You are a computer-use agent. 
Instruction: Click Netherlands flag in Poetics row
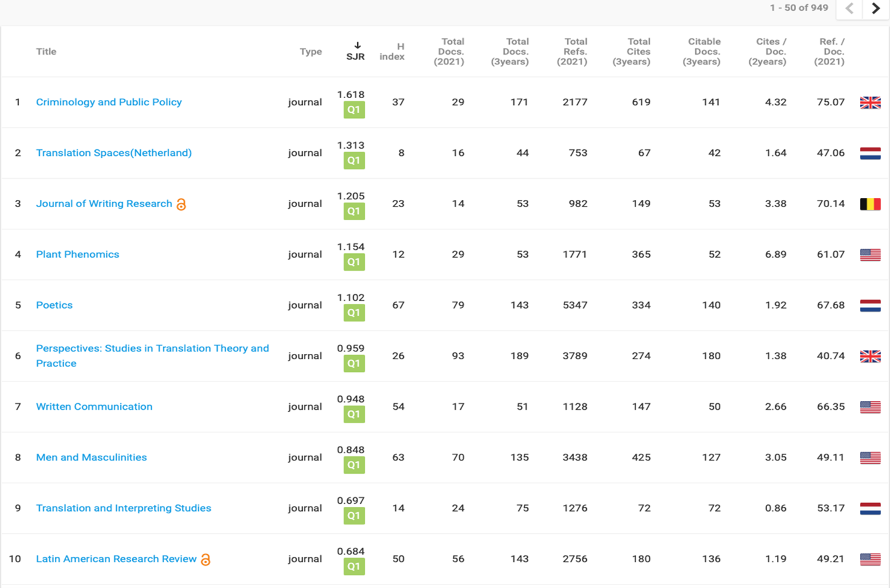click(870, 305)
